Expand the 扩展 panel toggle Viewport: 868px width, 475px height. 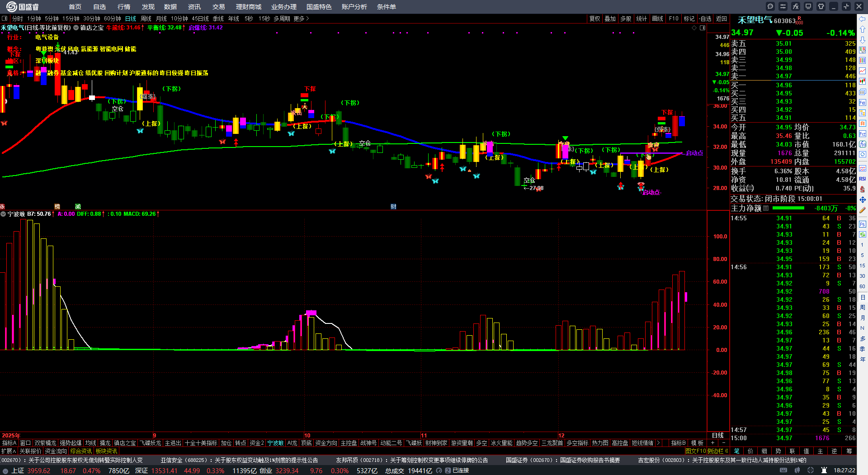click(9, 451)
